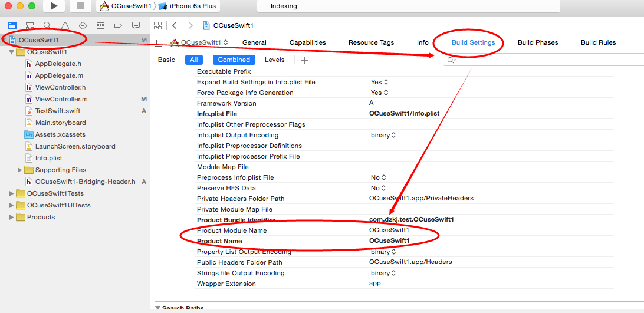Image resolution: width=644 pixels, height=313 pixels.
Task: Select the Combined view mode
Action: (234, 60)
